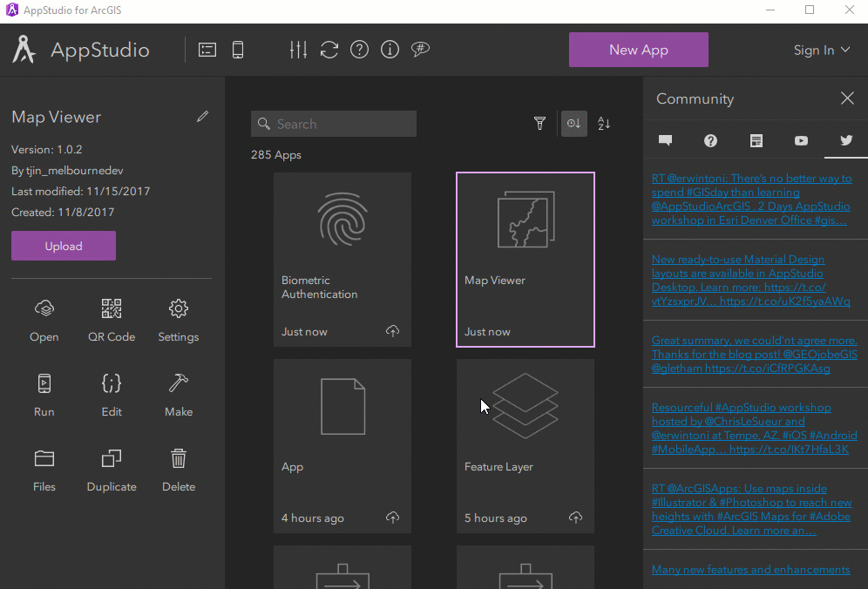Toggle sort by modified time

click(x=574, y=124)
